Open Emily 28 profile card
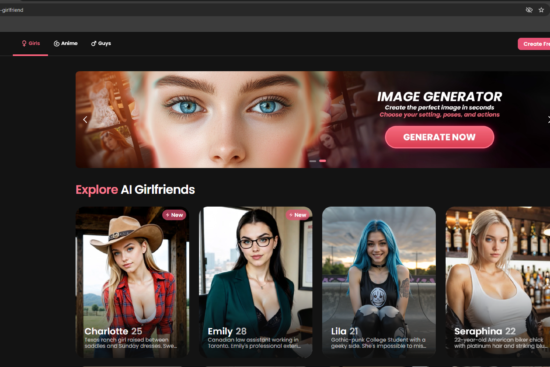The image size is (550, 367). pos(256,282)
